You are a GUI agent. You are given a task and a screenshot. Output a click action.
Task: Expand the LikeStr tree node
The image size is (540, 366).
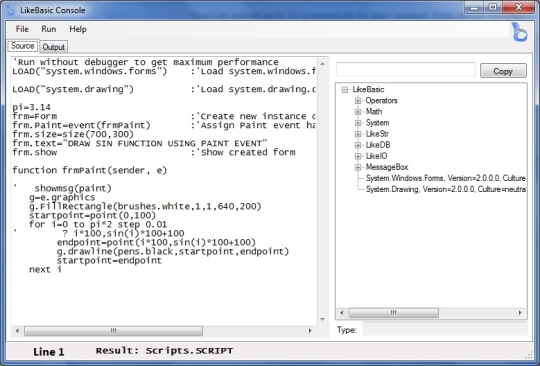358,134
